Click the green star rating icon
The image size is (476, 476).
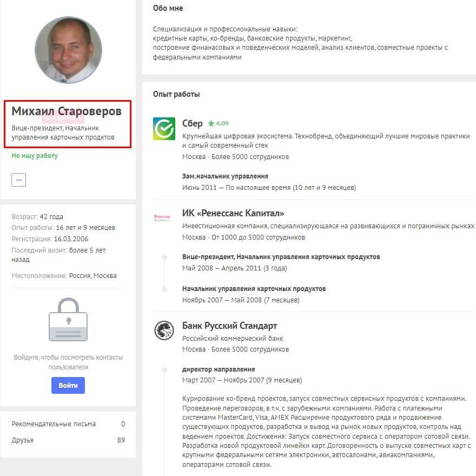pyautogui.click(x=211, y=123)
